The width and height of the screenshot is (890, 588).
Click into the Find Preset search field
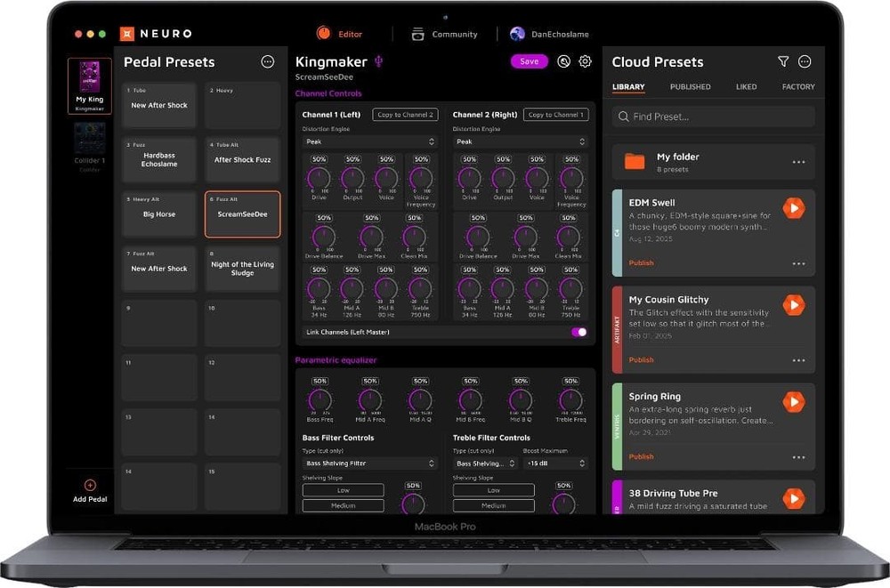tap(714, 117)
